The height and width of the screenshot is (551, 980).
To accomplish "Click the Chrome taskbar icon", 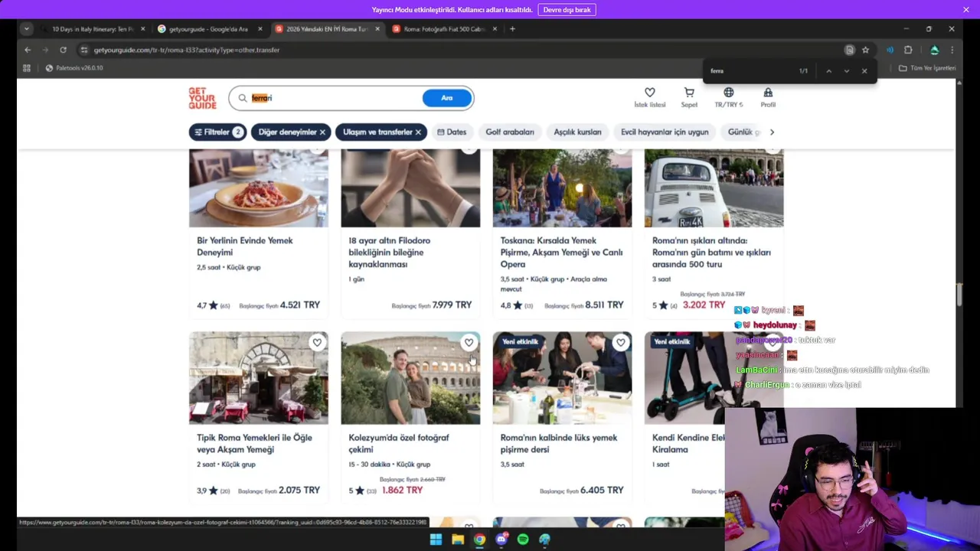I will click(x=479, y=540).
